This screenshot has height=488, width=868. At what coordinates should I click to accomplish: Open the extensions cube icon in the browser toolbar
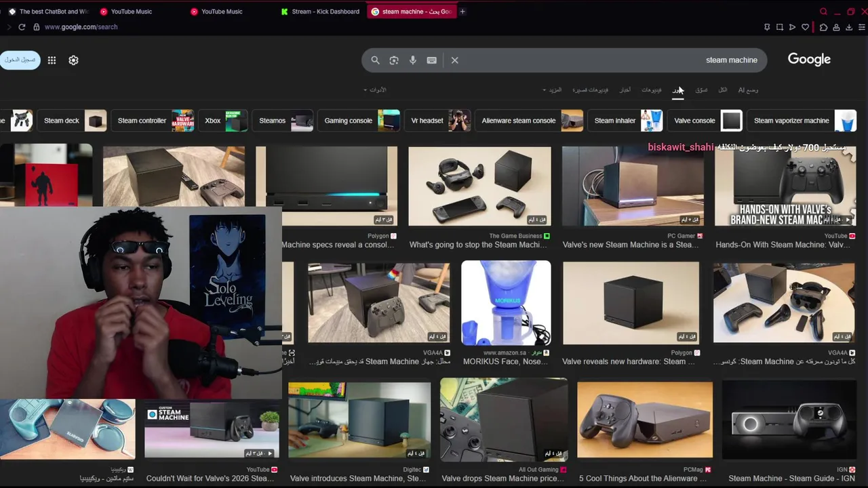click(823, 27)
